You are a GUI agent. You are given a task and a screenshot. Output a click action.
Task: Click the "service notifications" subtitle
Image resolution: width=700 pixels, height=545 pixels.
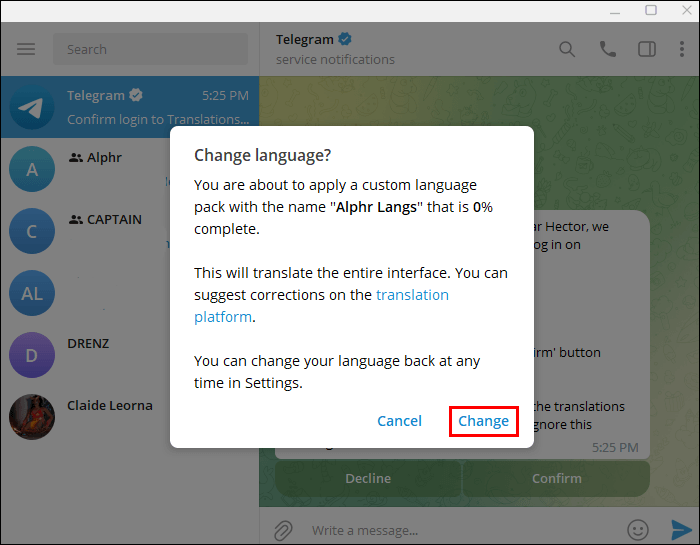tap(335, 59)
